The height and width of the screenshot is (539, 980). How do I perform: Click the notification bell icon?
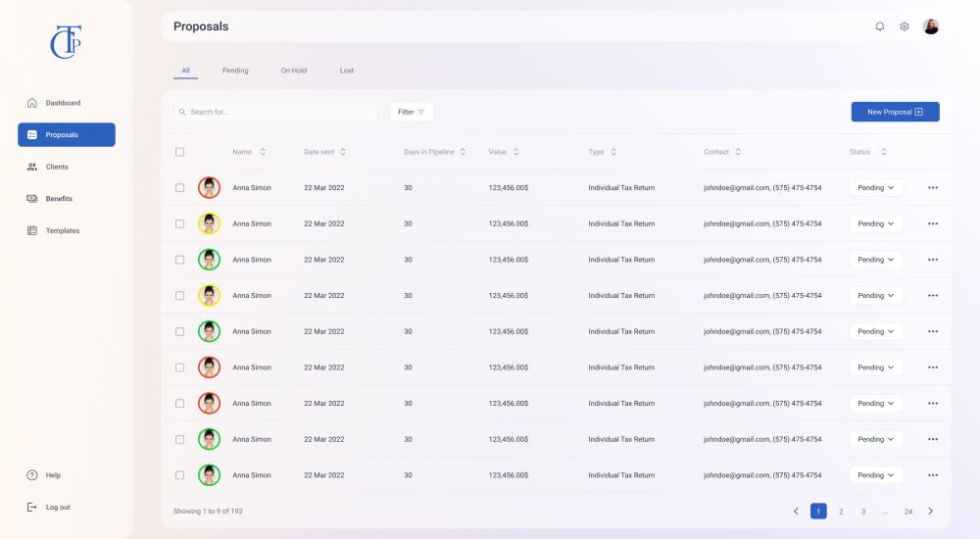pos(879,26)
